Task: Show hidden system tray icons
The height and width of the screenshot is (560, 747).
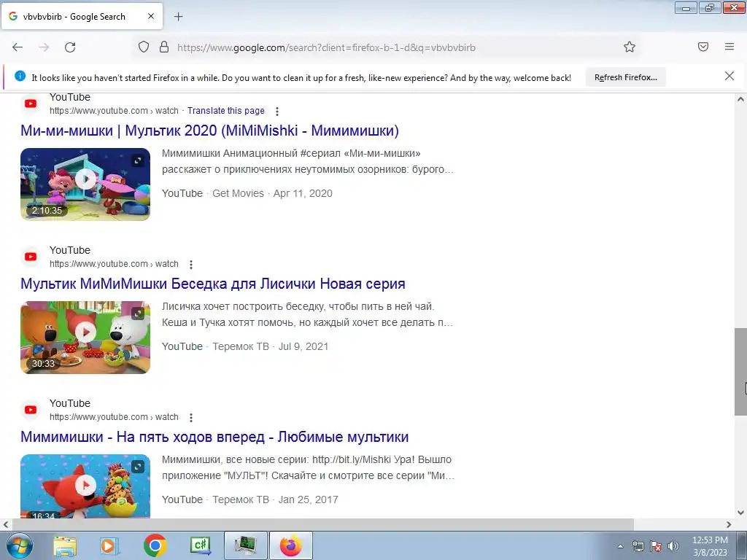Action: point(620,546)
